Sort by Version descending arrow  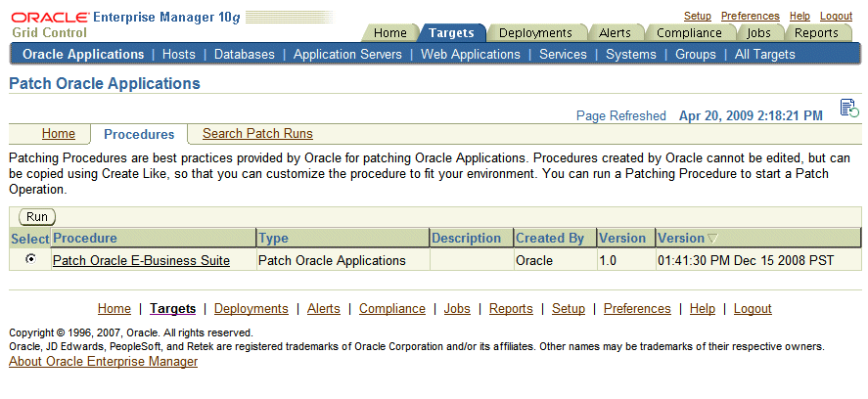coord(712,239)
